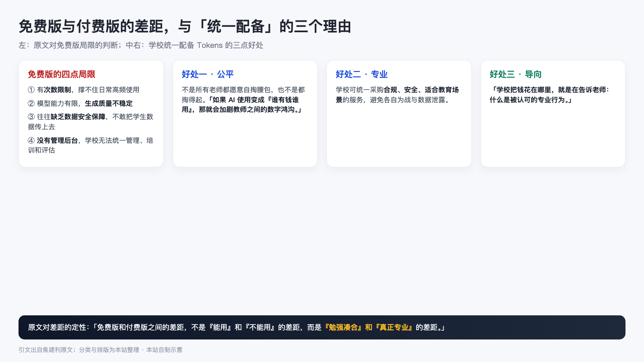Click the red heading 免费版的四点局限
The image size is (644, 362).
(x=62, y=74)
